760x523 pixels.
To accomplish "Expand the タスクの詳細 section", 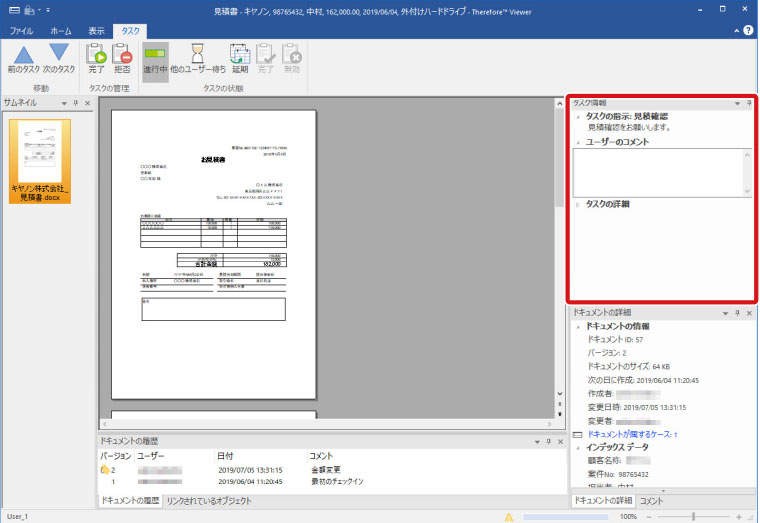I will click(578, 205).
